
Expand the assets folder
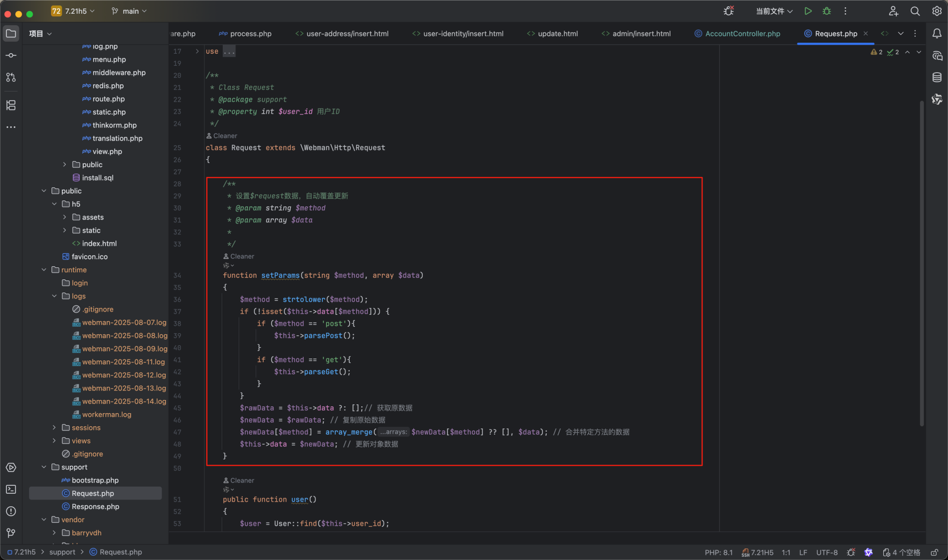pos(65,217)
